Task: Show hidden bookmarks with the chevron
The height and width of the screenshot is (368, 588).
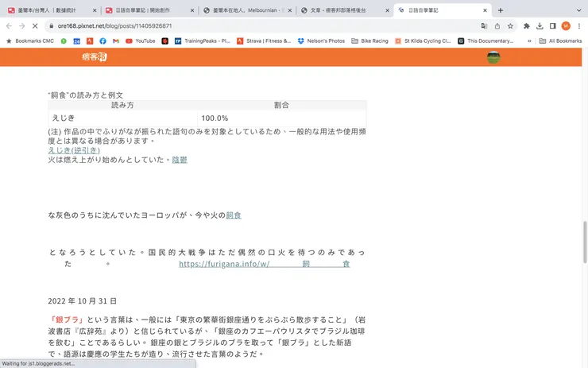Action: 529,41
